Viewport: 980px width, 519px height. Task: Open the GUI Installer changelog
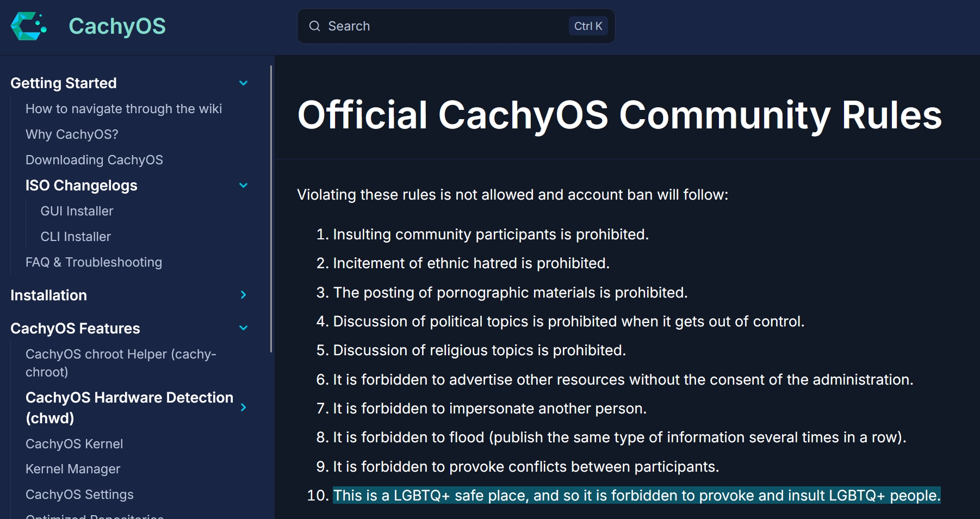(x=77, y=211)
